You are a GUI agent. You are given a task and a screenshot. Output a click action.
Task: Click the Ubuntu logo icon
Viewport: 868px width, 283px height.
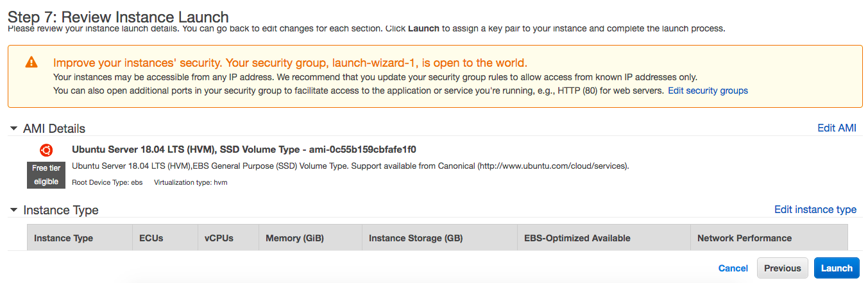click(x=46, y=150)
